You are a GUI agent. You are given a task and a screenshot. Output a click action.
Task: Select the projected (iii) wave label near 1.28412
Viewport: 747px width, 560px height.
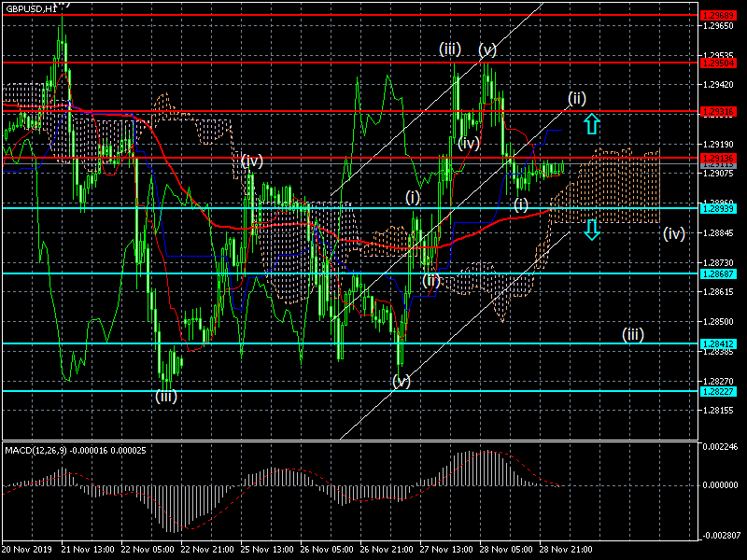point(633,335)
